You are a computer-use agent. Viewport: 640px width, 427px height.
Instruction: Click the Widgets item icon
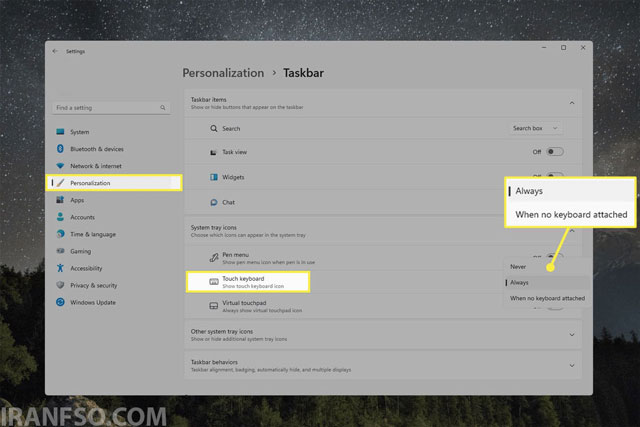click(x=213, y=177)
